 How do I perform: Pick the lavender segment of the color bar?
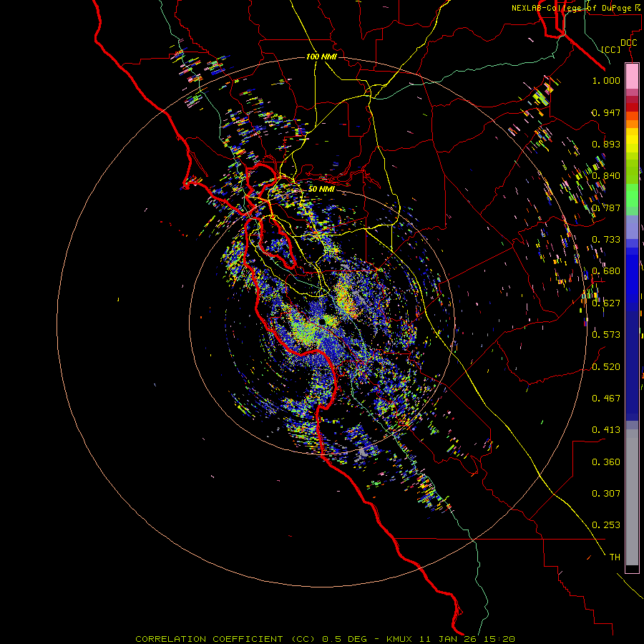coord(632,227)
